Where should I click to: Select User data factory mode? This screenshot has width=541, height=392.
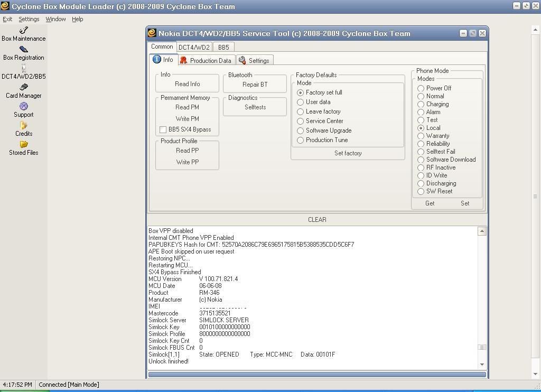tap(300, 102)
